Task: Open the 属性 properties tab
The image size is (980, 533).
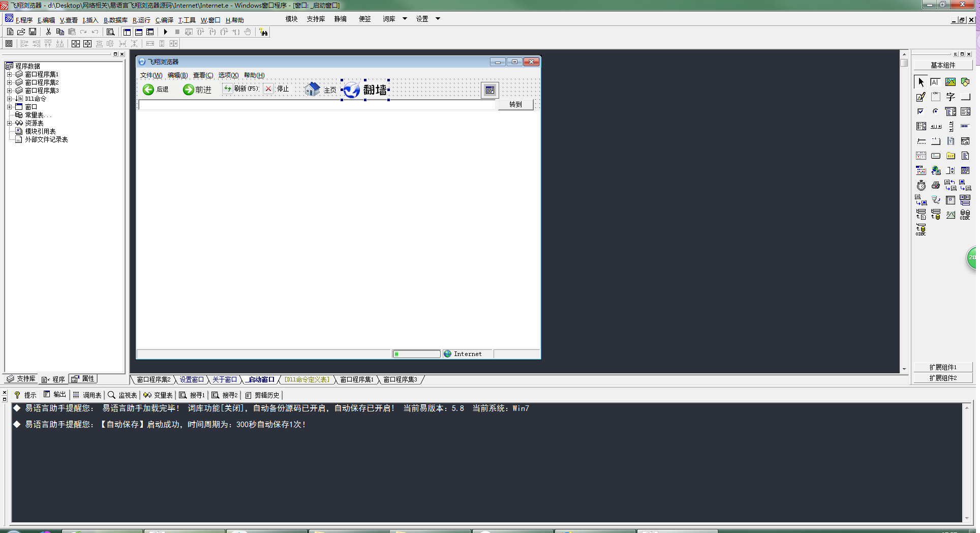Action: [x=83, y=379]
